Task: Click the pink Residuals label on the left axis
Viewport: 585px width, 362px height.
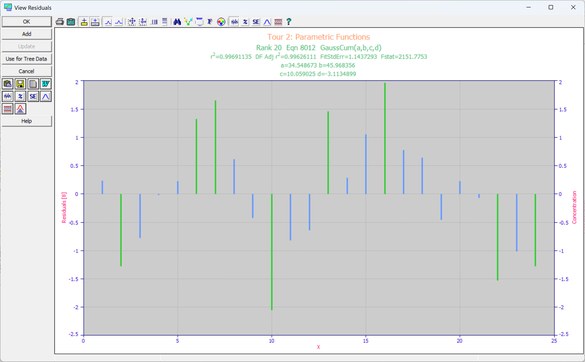Action: click(x=64, y=208)
